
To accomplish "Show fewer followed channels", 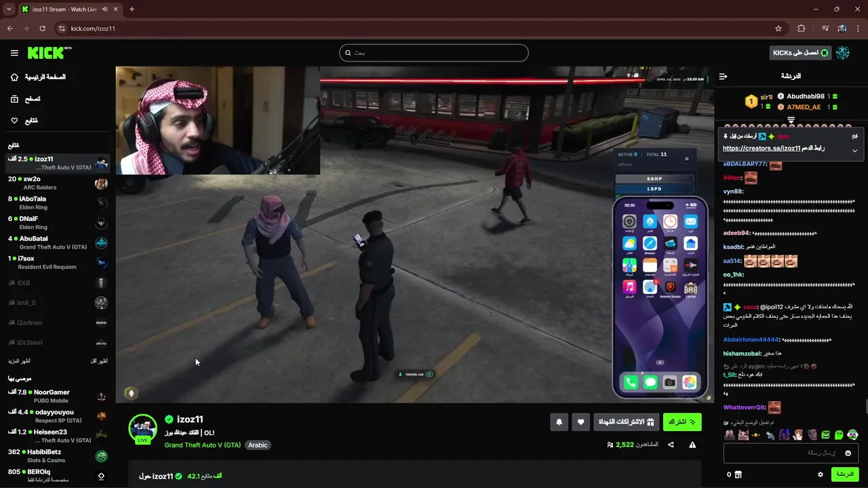I will [99, 361].
